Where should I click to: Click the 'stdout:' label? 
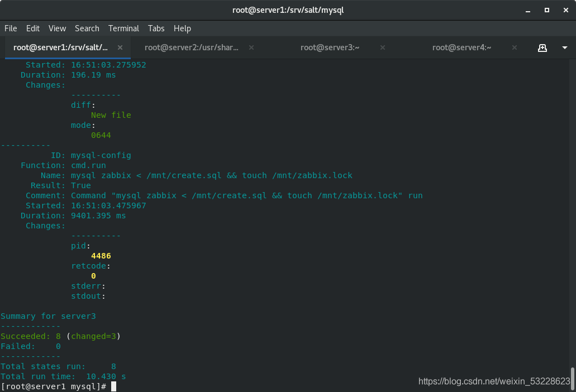point(88,296)
